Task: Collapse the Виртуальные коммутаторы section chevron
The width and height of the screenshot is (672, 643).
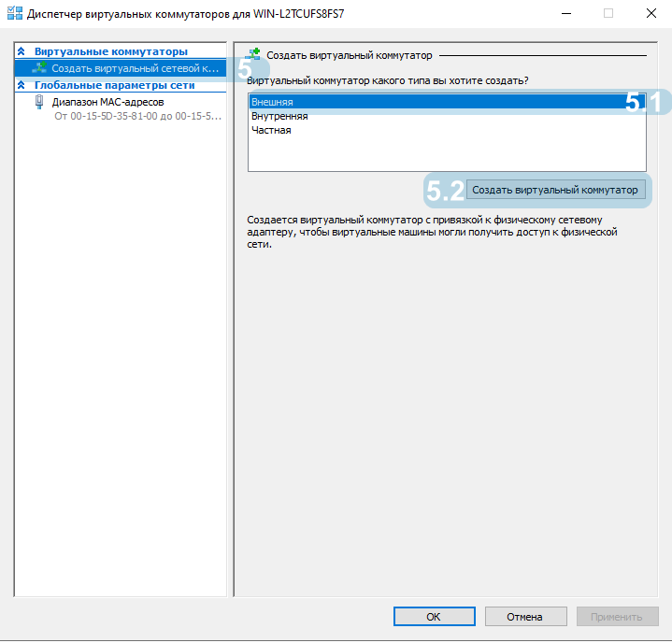Action: (x=21, y=51)
